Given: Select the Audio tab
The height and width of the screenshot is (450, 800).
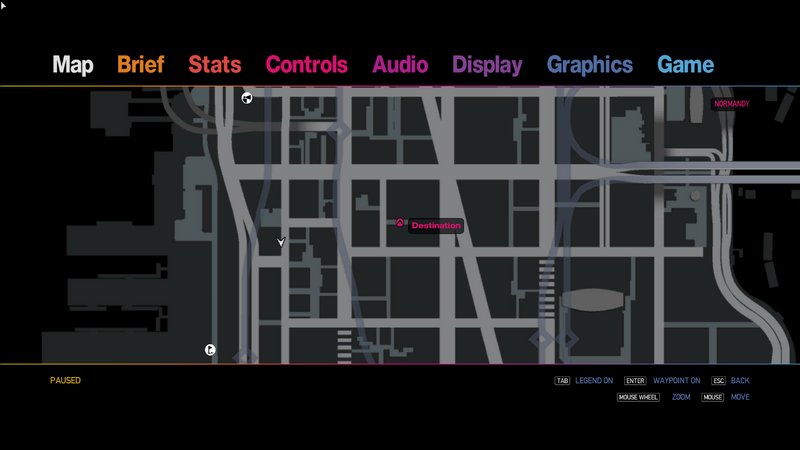Looking at the screenshot, I should coord(400,65).
